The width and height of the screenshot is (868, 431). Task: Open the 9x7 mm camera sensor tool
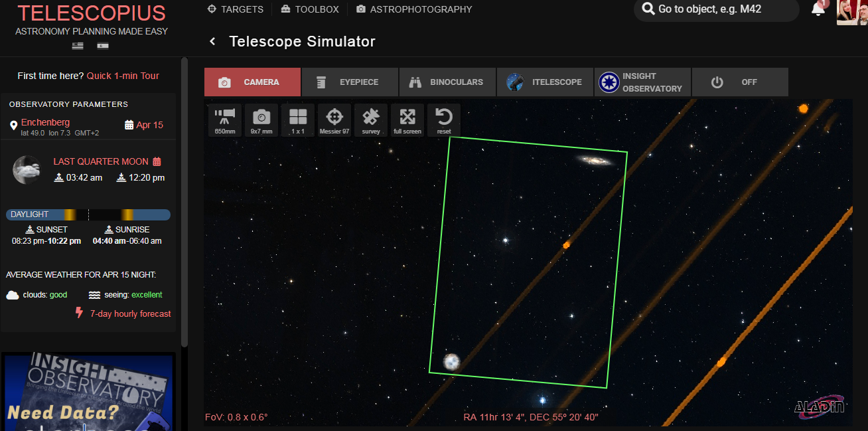pos(261,120)
